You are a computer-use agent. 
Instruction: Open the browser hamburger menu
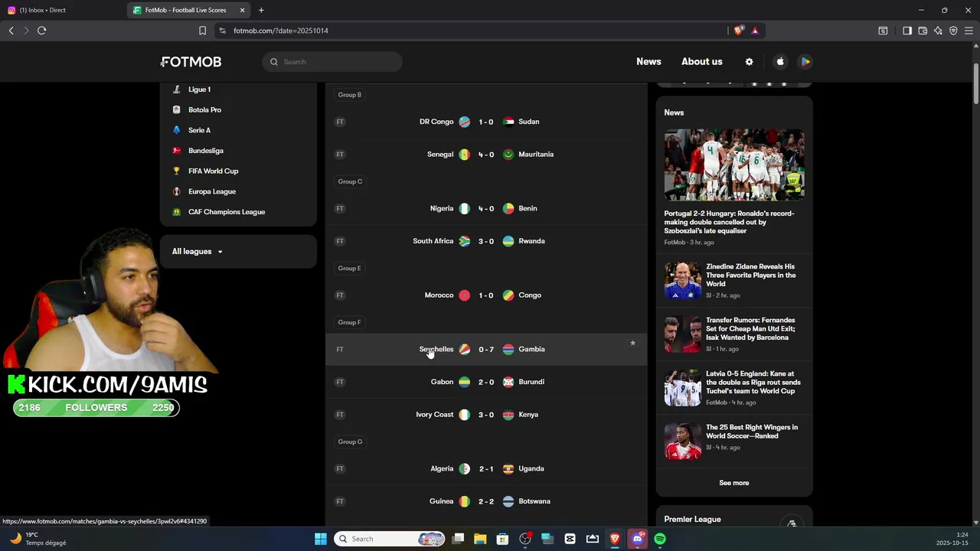969,31
